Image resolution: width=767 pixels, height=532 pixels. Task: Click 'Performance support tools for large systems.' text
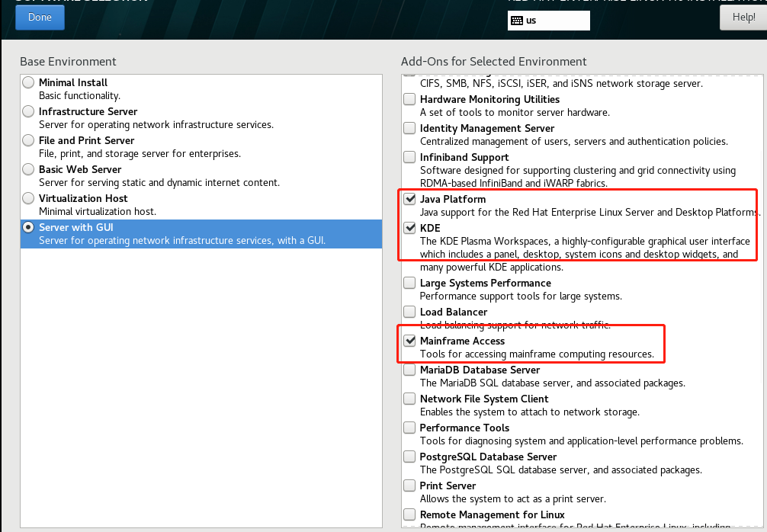[521, 296]
